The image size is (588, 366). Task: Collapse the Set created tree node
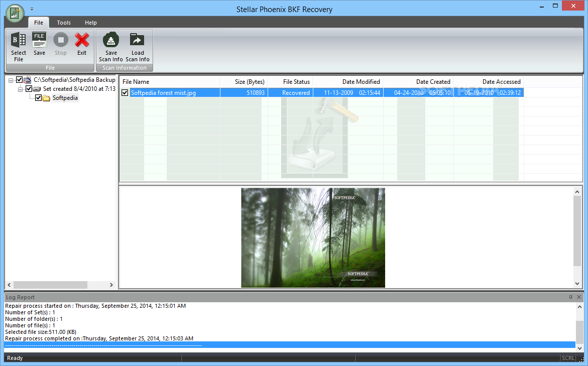point(20,89)
